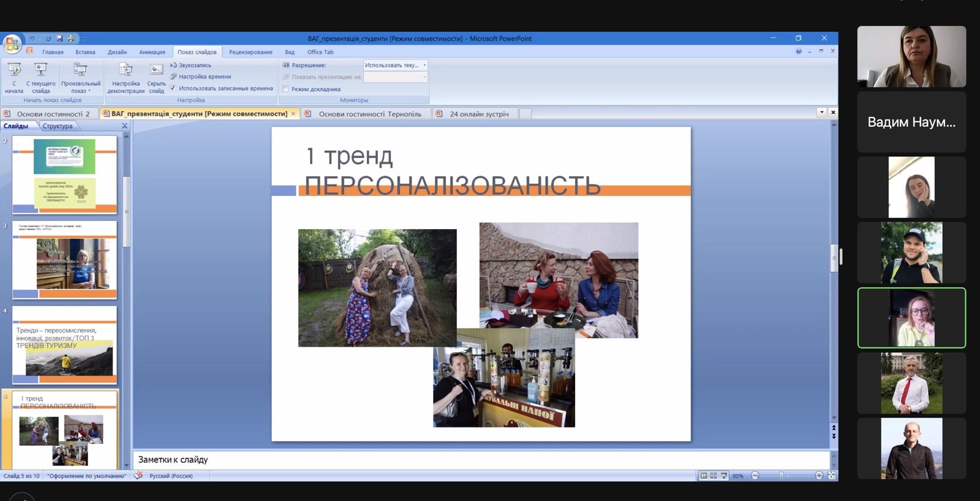This screenshot has width=980, height=501.
Task: Select Вадим Наум... participant tile
Action: point(911,122)
